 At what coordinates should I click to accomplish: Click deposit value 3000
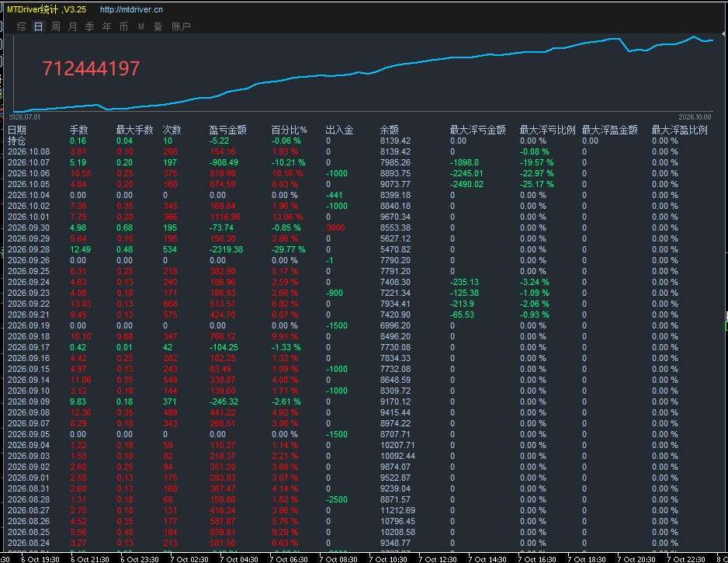[335, 228]
